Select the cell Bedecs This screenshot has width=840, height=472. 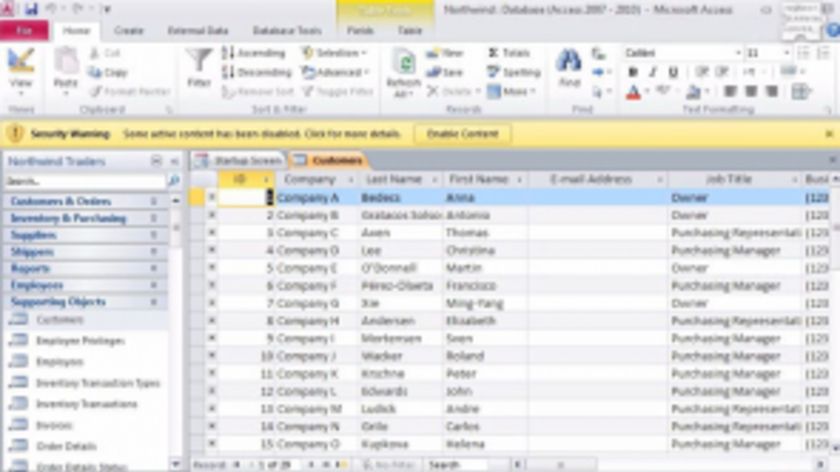pyautogui.click(x=400, y=198)
